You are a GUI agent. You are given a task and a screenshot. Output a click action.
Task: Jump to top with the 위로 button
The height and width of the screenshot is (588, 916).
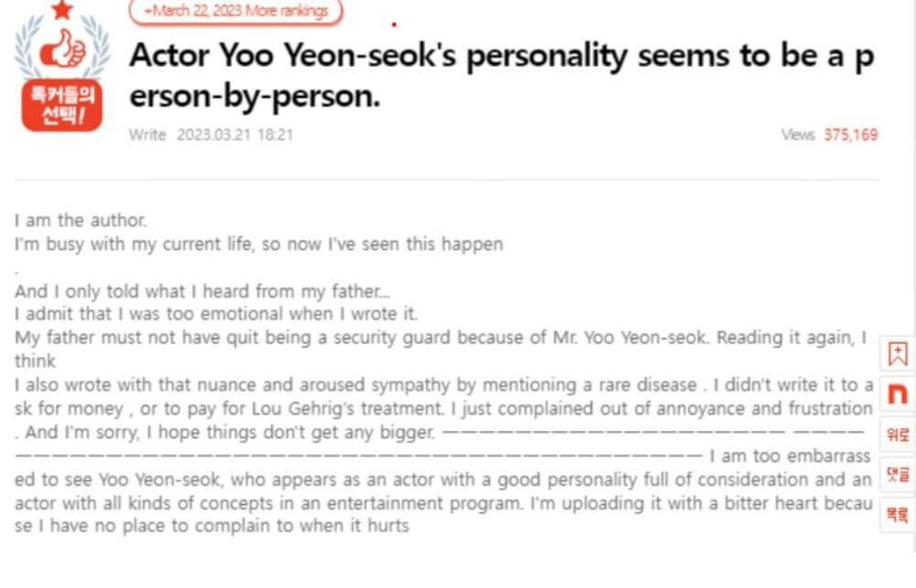coord(898,434)
